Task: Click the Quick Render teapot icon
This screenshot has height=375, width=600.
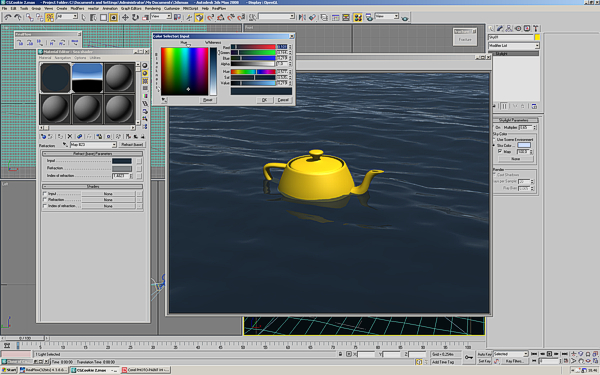Action: [x=405, y=18]
